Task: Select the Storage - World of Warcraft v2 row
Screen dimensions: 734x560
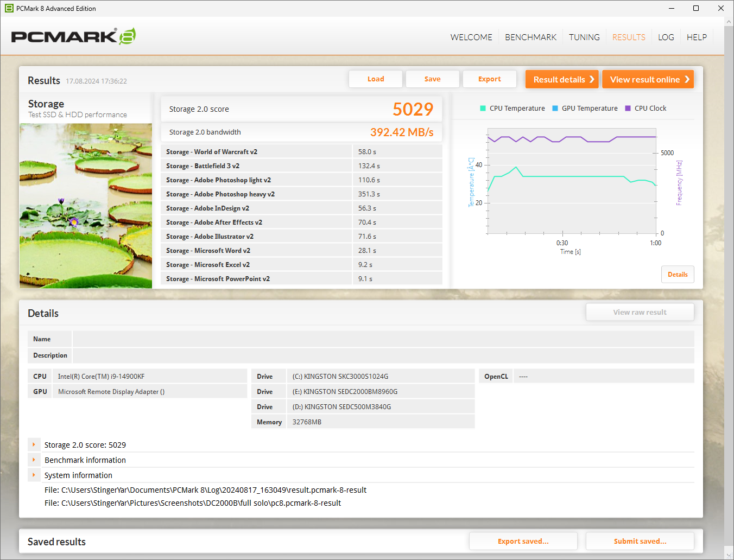Action: pyautogui.click(x=301, y=152)
